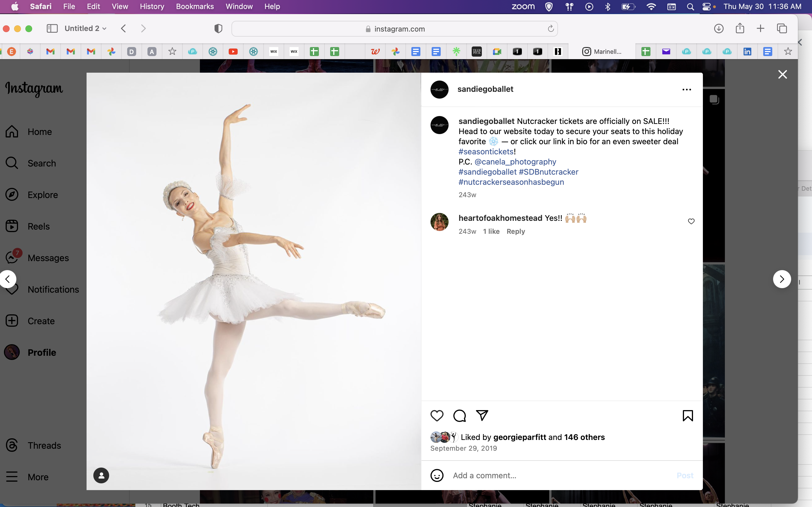The height and width of the screenshot is (507, 812).
Task: Expand the Untitled 2 tab group dropdown
Action: [85, 28]
